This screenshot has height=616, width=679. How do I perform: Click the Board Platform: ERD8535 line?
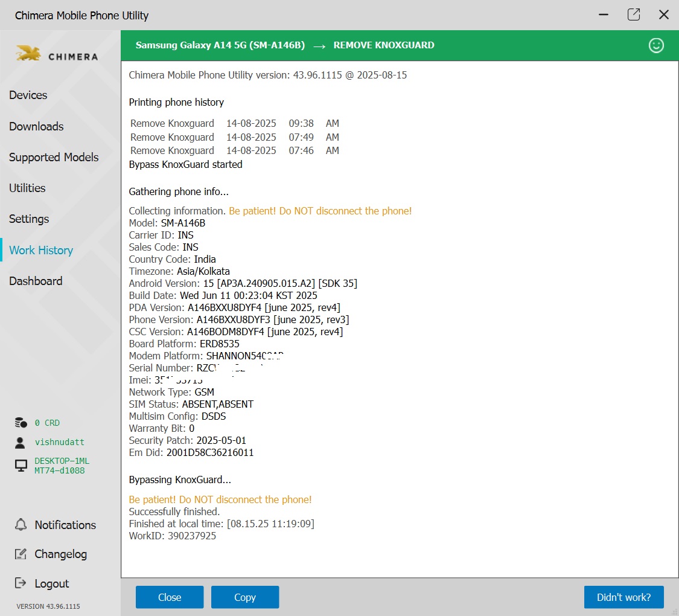[x=183, y=344]
